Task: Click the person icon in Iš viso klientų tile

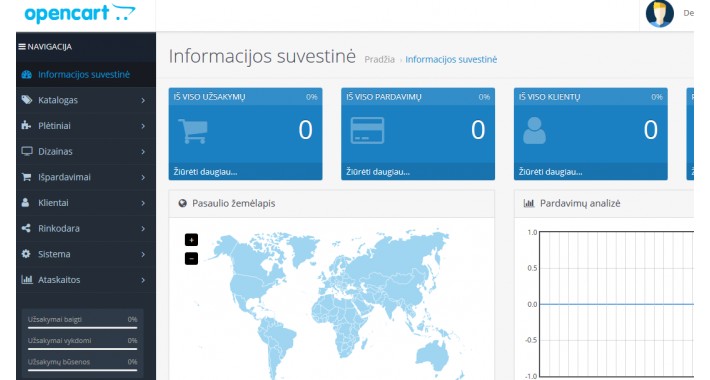Action: (x=534, y=130)
